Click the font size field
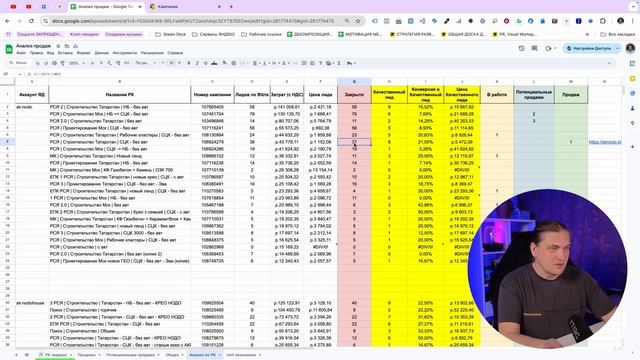 click(x=171, y=63)
